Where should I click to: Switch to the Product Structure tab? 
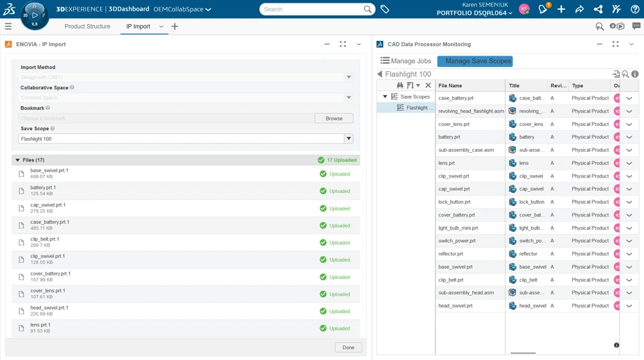tap(87, 27)
